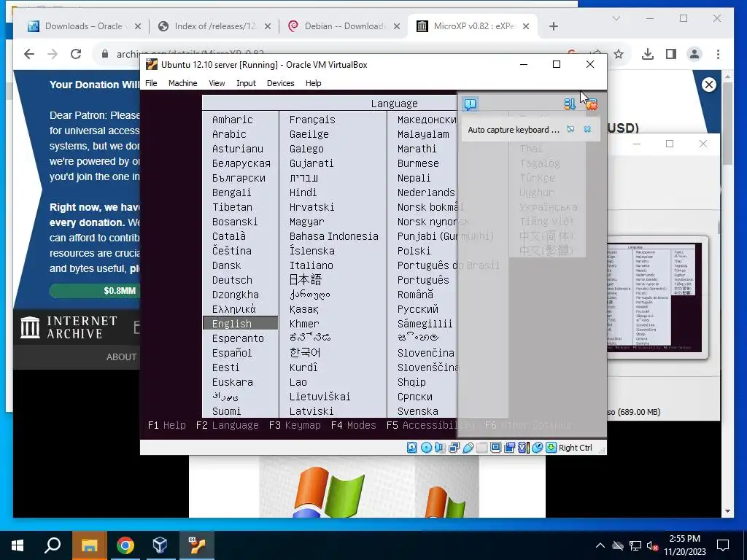
Task: Select Deutsch in the language list
Action: pyautogui.click(x=232, y=280)
